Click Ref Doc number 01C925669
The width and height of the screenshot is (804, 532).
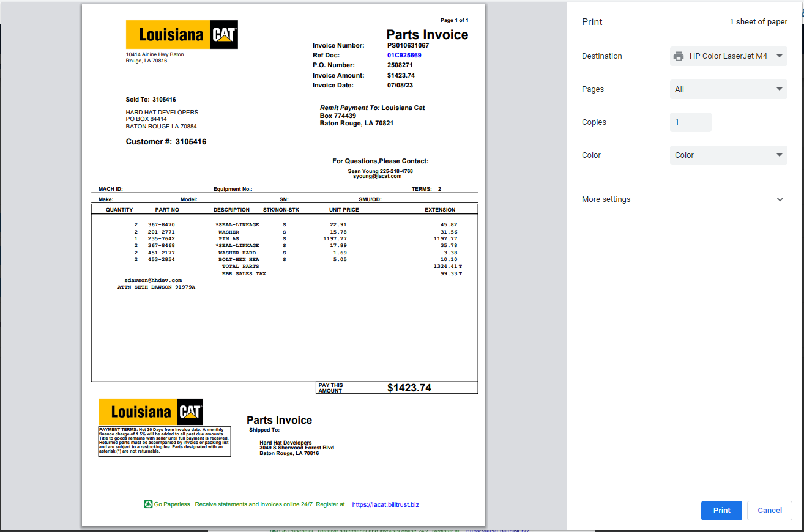tap(404, 55)
